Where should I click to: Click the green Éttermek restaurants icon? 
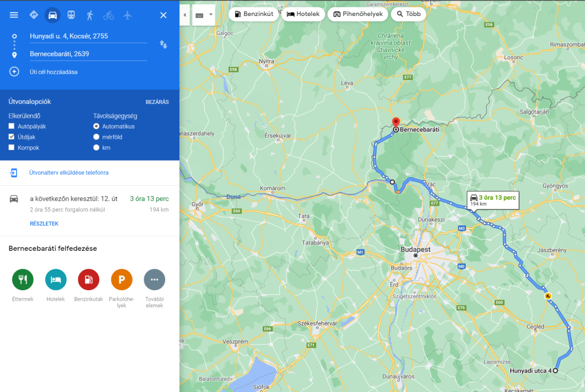pos(23,279)
